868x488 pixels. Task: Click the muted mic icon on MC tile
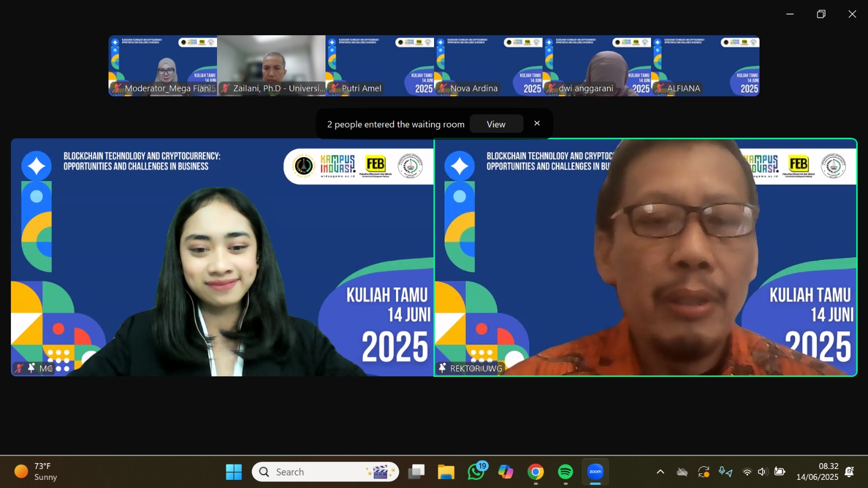click(x=20, y=368)
